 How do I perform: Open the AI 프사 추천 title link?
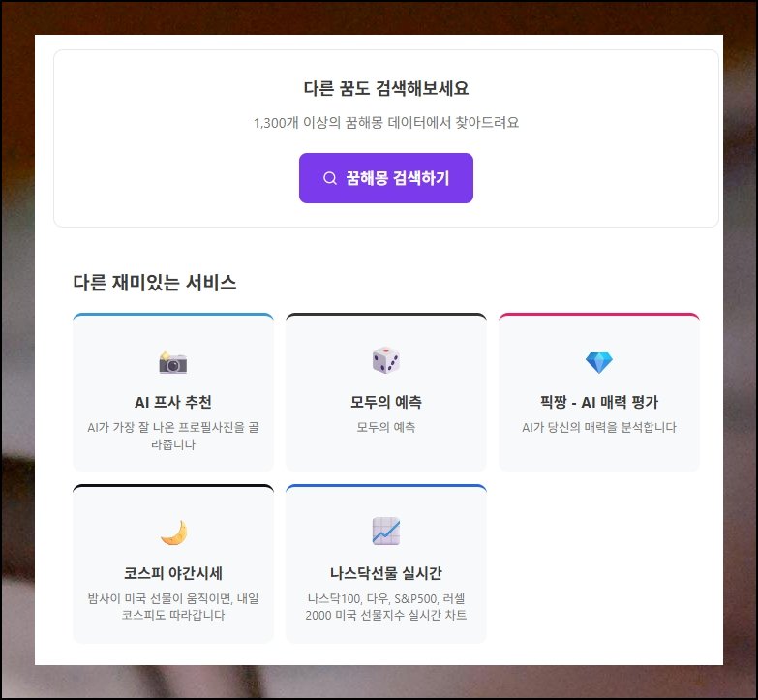pyautogui.click(x=173, y=402)
